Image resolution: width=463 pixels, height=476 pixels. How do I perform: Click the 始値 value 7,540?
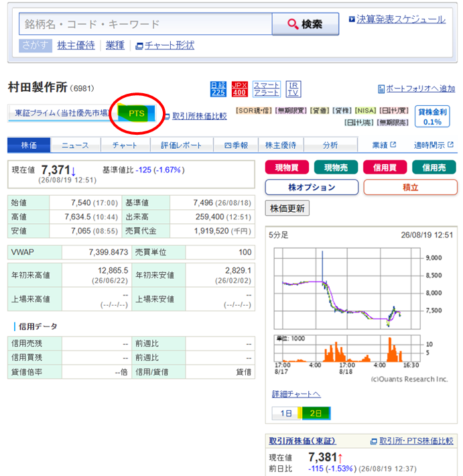click(x=81, y=202)
